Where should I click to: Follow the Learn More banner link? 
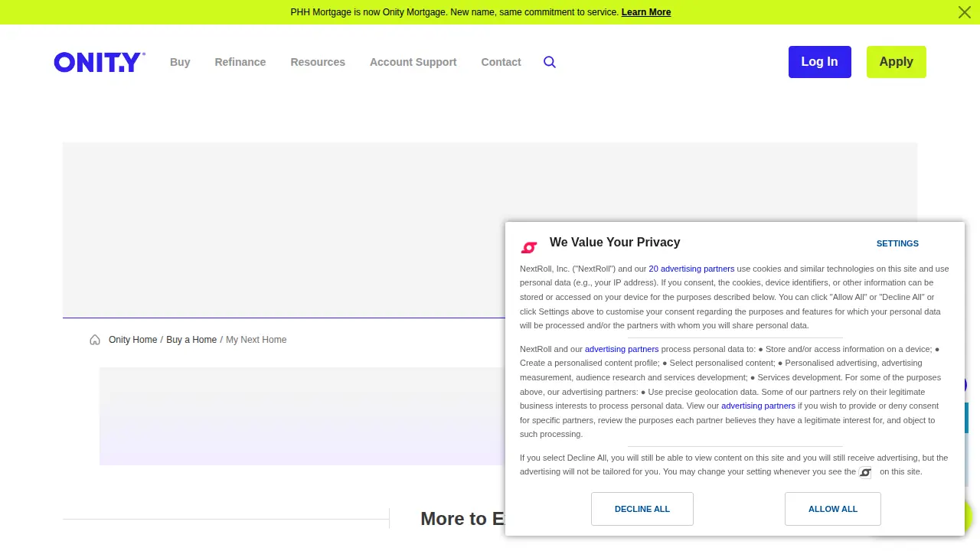(x=646, y=12)
